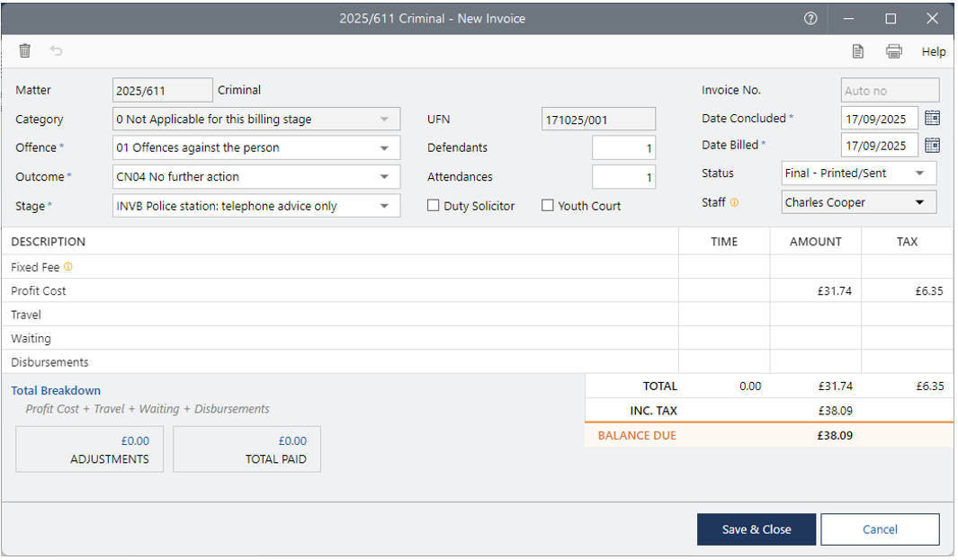Click the Fixed Fee info icon
The height and width of the screenshot is (560, 958).
tap(68, 267)
